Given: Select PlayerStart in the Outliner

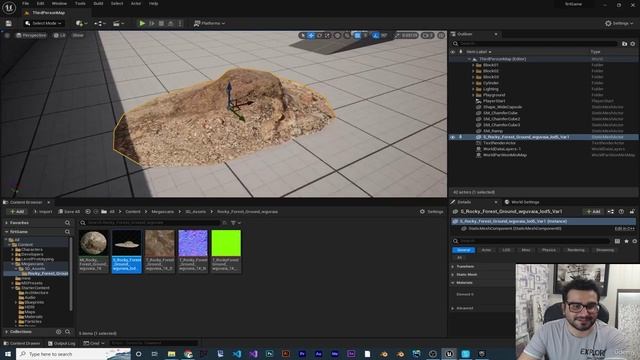Looking at the screenshot, I should (x=494, y=101).
